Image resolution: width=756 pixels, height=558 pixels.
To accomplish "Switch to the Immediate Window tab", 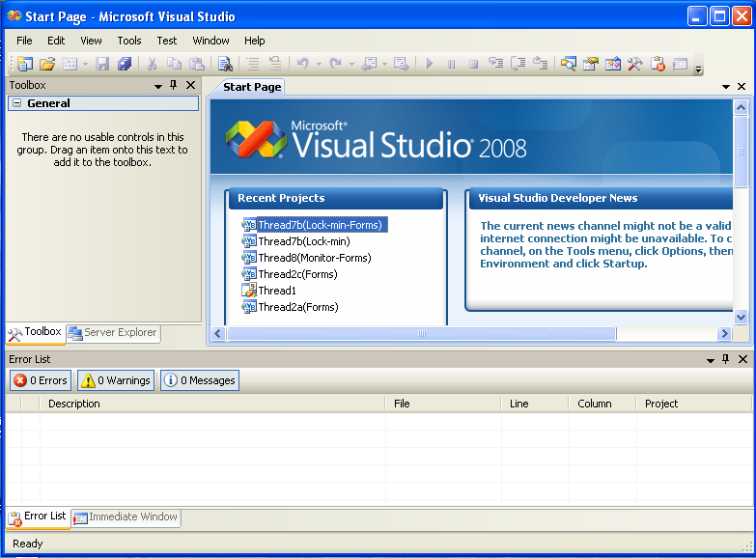I will (126, 517).
